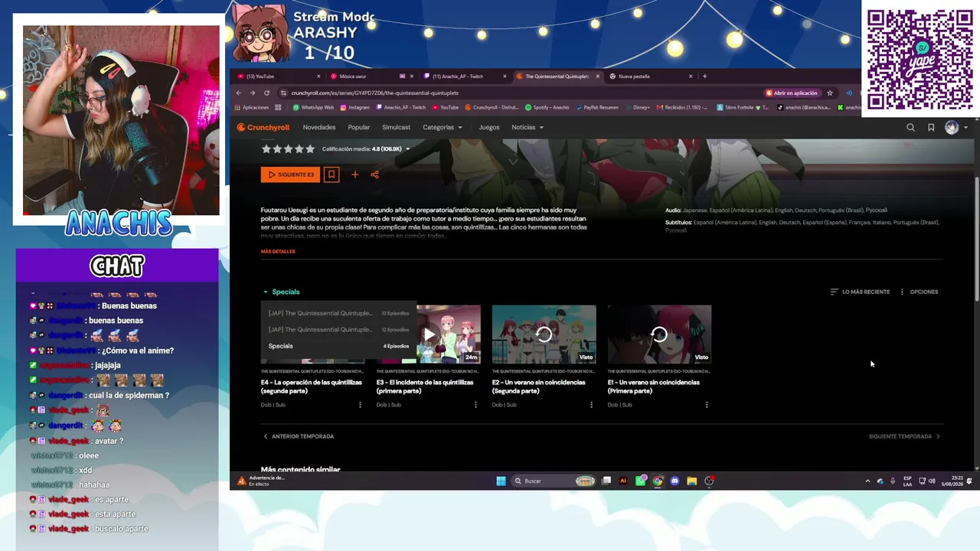This screenshot has height=551, width=980.
Task: Open the Instagram bookmark
Action: click(x=354, y=107)
